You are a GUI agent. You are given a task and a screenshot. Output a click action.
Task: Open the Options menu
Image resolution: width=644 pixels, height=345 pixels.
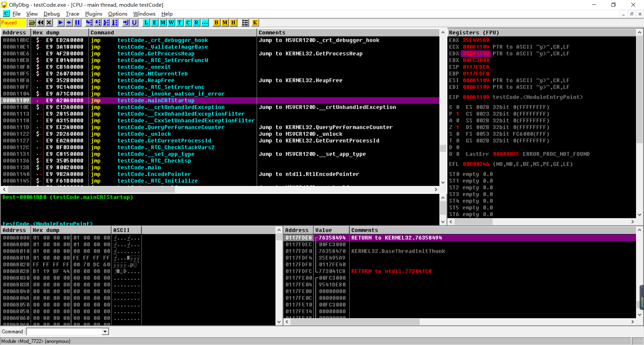(118, 14)
